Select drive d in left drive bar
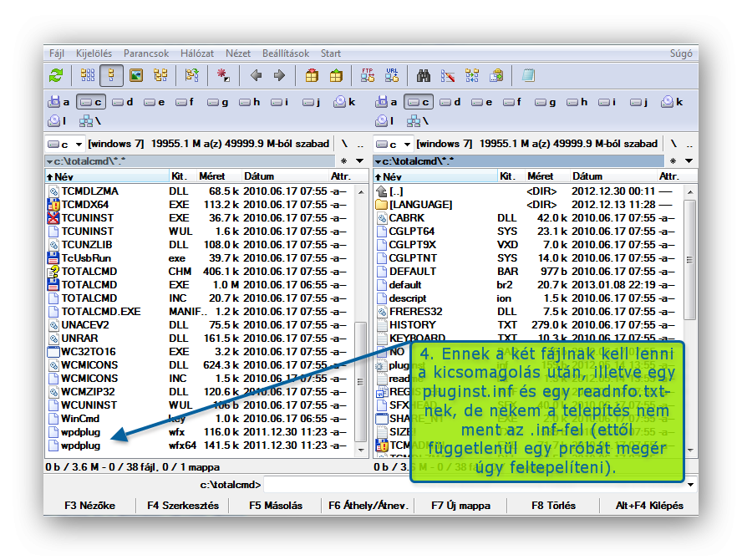Viewport: 742px width, 560px height. click(123, 102)
